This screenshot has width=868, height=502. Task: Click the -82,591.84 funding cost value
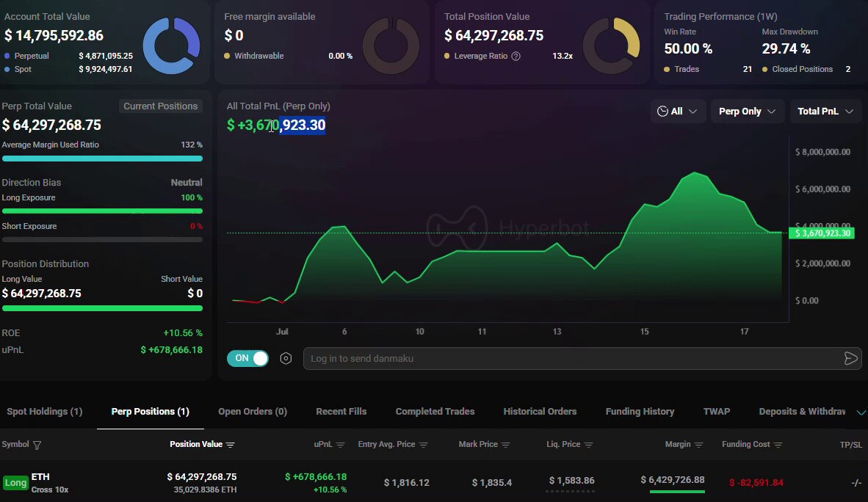(756, 483)
